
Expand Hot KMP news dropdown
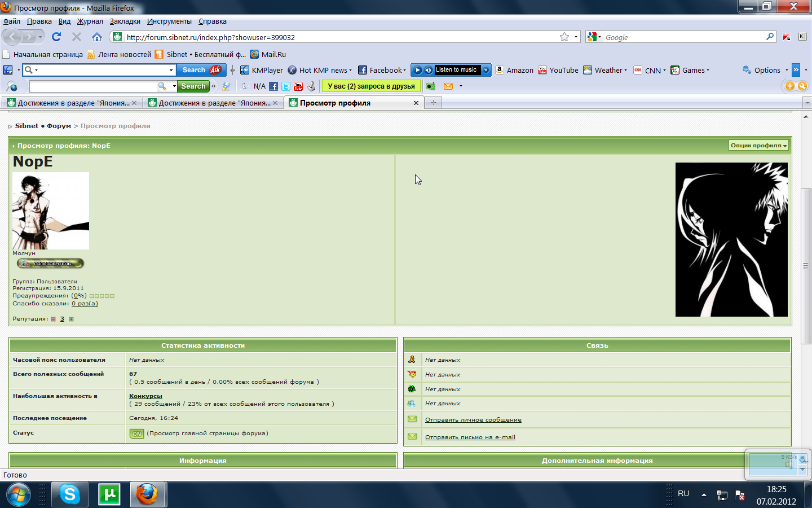(x=351, y=71)
